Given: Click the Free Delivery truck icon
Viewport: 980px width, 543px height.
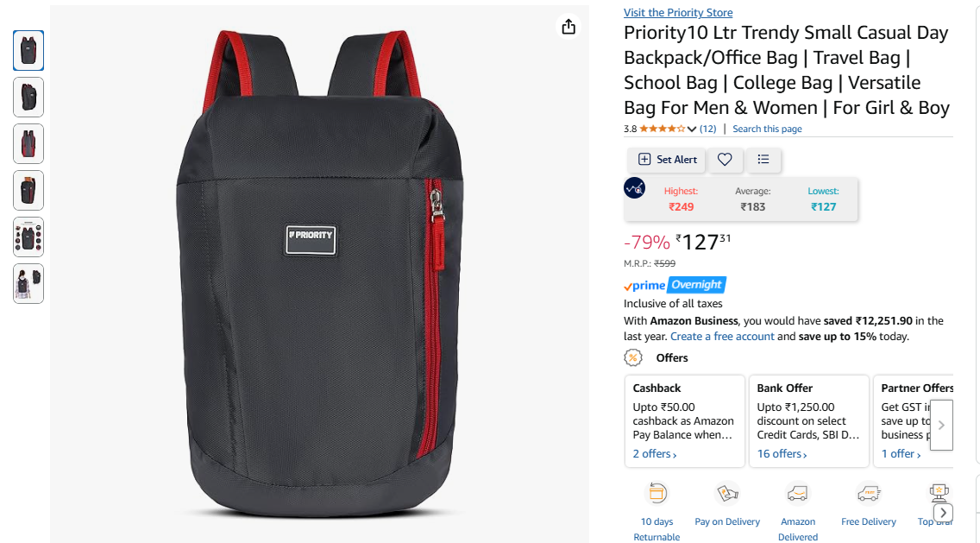Looking at the screenshot, I should point(868,494).
